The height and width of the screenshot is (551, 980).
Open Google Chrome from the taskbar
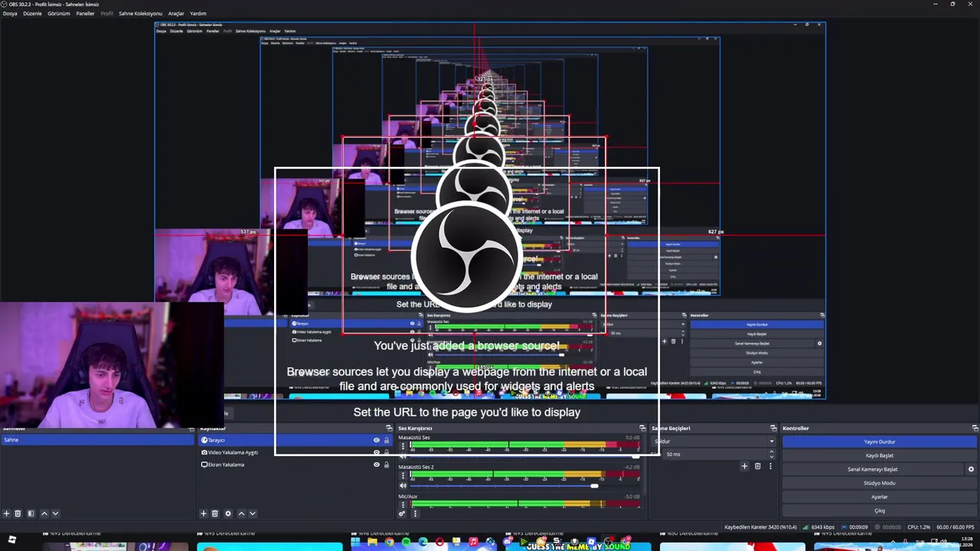389,543
